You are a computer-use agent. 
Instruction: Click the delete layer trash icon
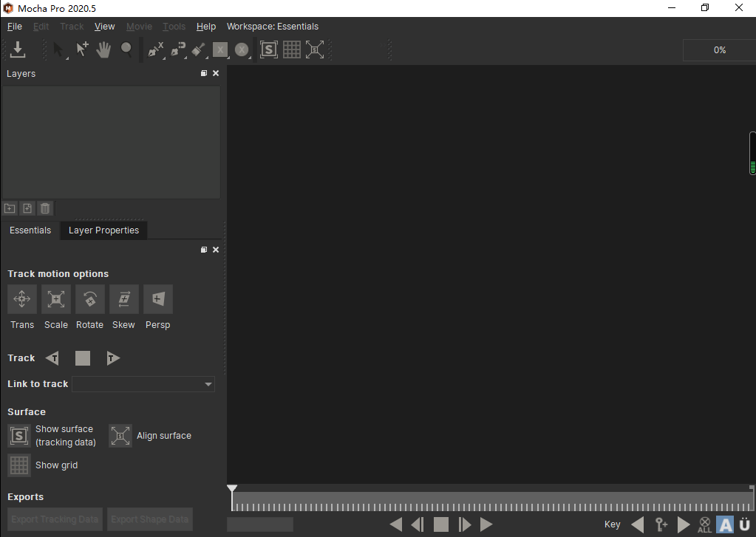click(x=45, y=208)
